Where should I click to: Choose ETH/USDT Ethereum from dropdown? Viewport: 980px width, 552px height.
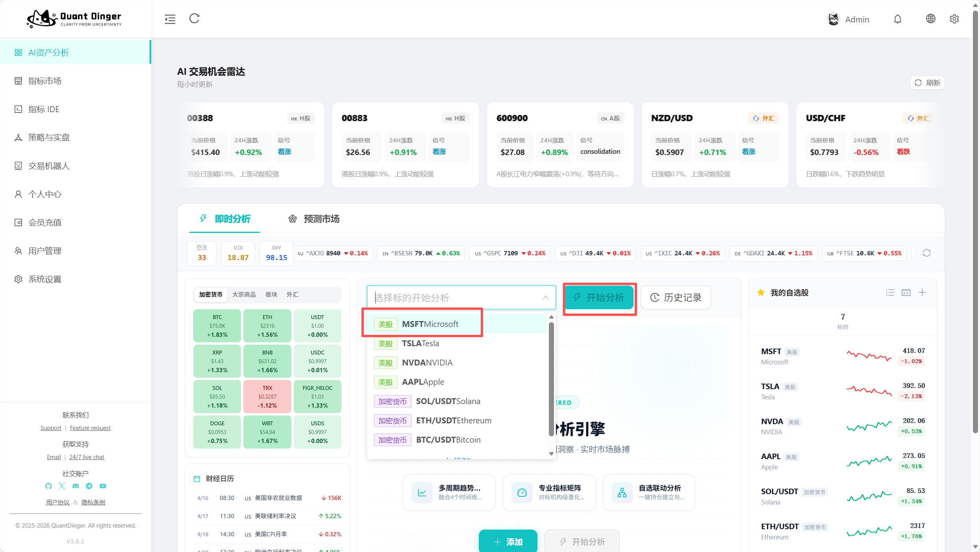click(x=458, y=420)
